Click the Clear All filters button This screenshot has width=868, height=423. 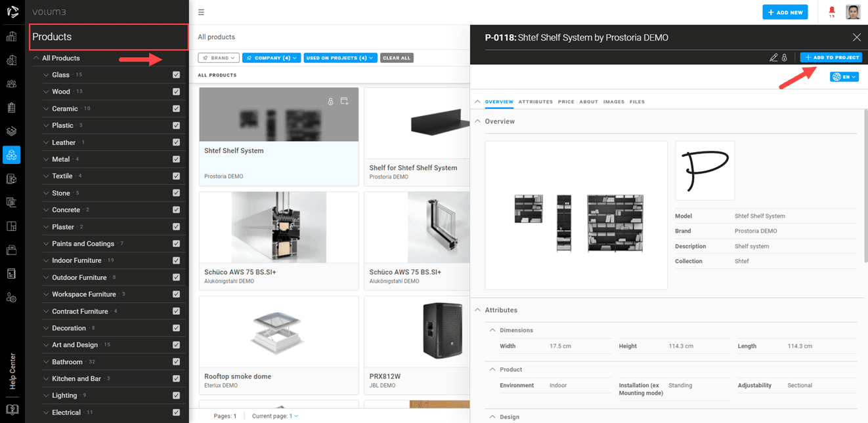[397, 58]
